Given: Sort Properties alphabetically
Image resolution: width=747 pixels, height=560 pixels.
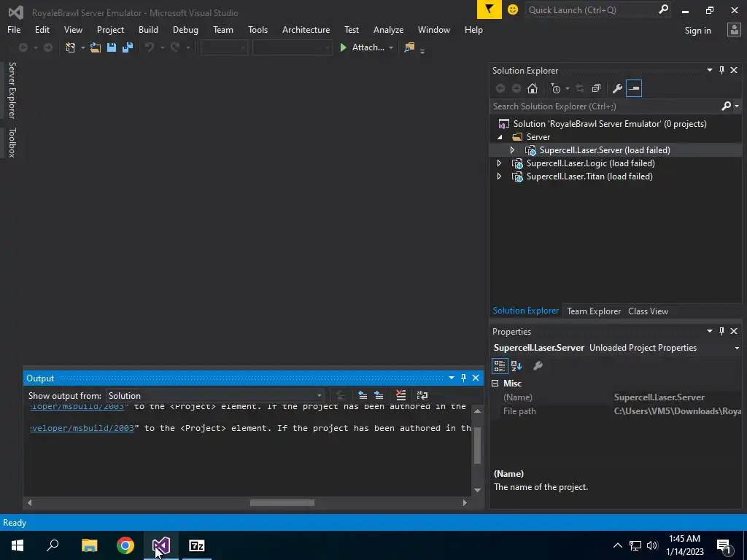Looking at the screenshot, I should [x=516, y=366].
